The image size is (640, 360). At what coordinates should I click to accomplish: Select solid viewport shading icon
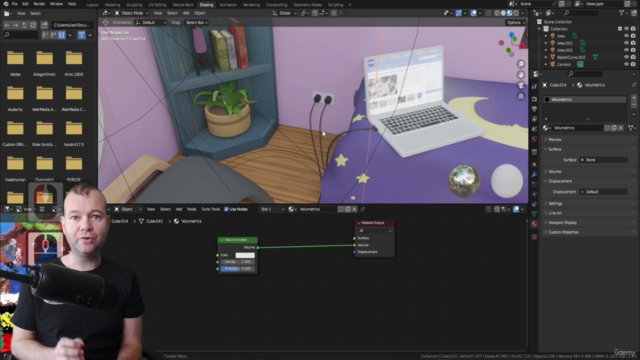pos(503,13)
